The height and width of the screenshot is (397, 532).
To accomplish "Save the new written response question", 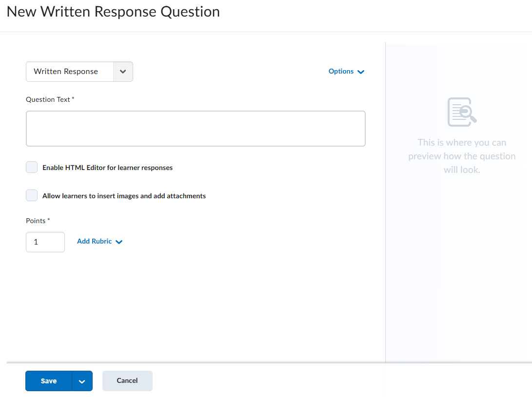I will point(48,381).
